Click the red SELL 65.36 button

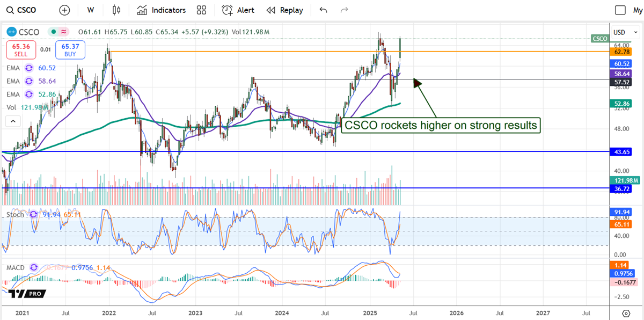(21, 50)
